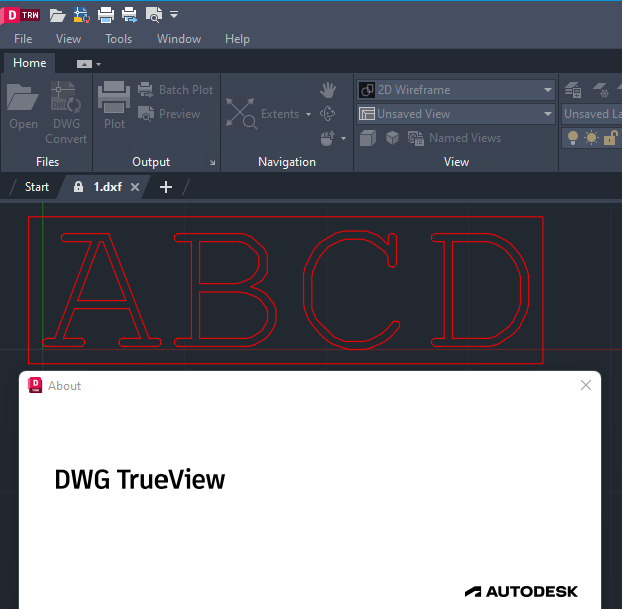Open the 2D Wireframe visual style dropdown

tap(455, 90)
